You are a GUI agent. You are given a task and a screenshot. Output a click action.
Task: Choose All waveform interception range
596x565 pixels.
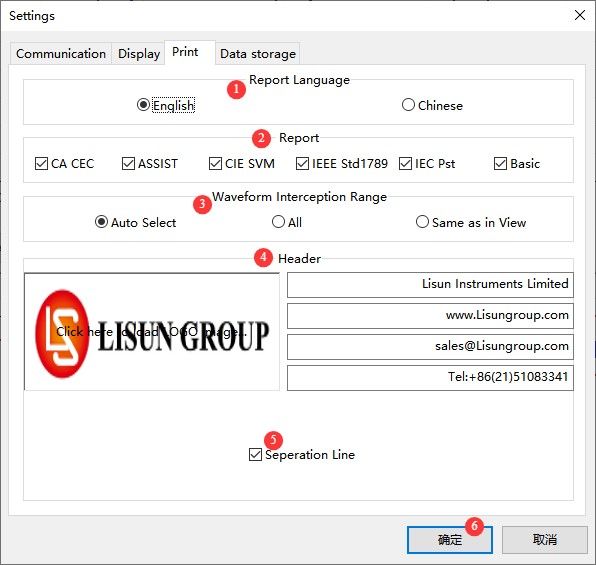(x=287, y=222)
